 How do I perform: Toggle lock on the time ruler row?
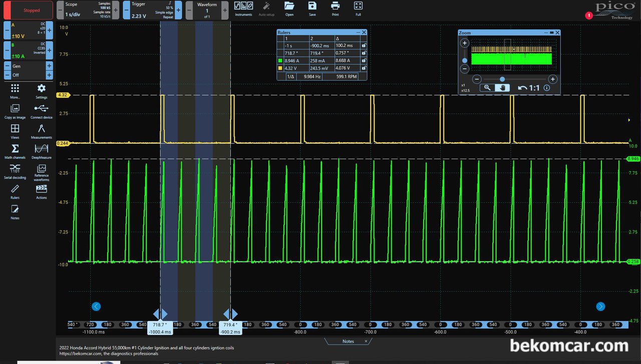(363, 46)
